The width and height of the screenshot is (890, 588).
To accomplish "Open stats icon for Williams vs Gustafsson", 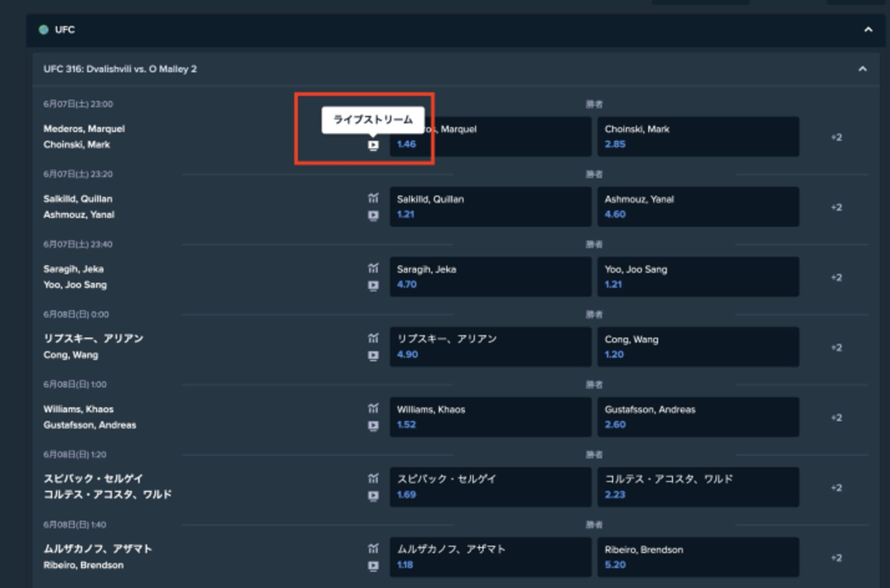I will [373, 409].
